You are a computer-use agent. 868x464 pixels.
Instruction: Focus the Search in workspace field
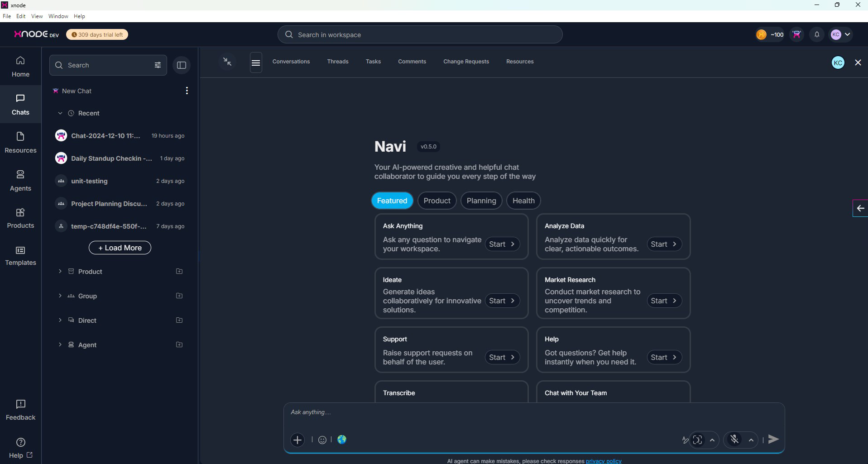pos(420,34)
